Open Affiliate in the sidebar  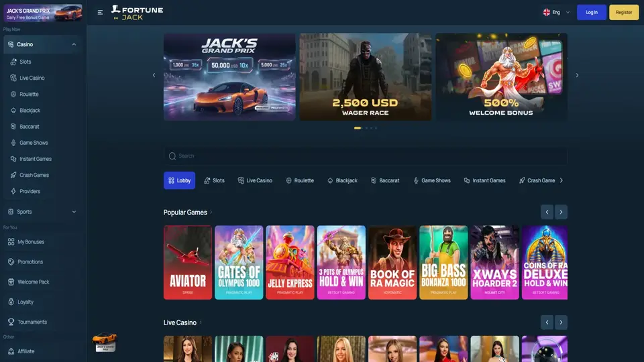[26, 351]
